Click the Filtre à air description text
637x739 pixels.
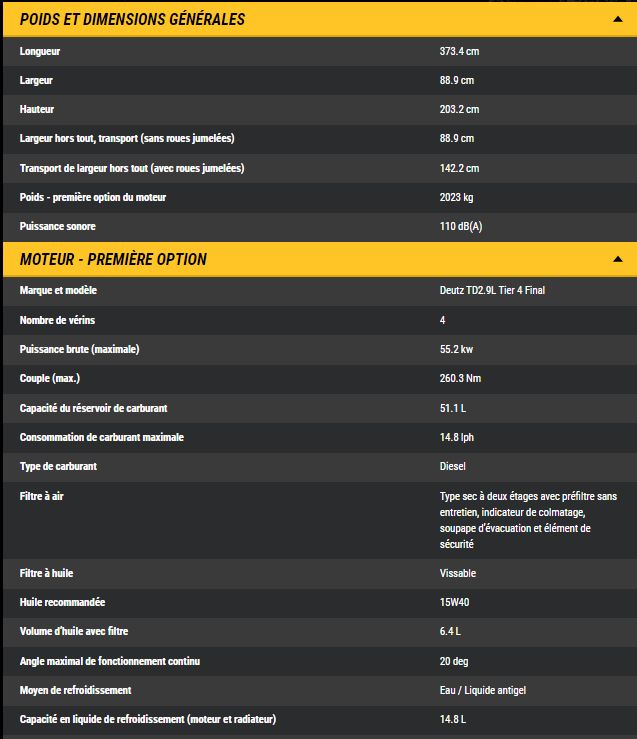pos(528,520)
